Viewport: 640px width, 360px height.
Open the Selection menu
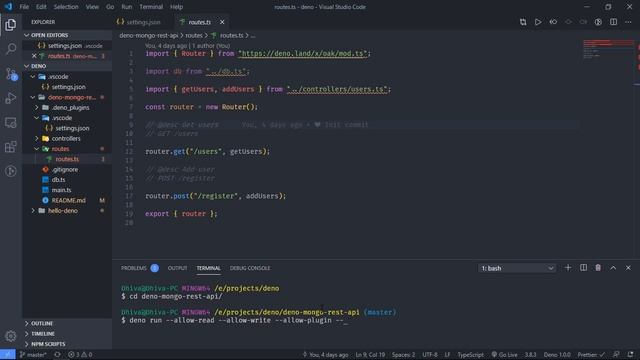(x=66, y=7)
